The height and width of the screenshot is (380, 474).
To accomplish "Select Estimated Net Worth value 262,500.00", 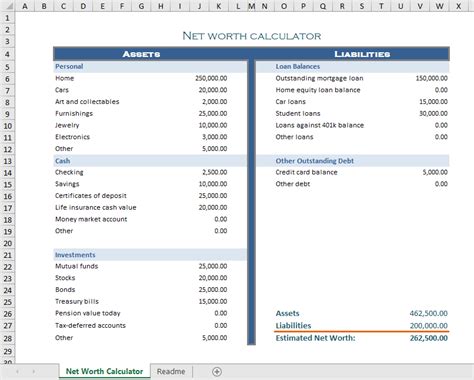I will click(x=429, y=338).
